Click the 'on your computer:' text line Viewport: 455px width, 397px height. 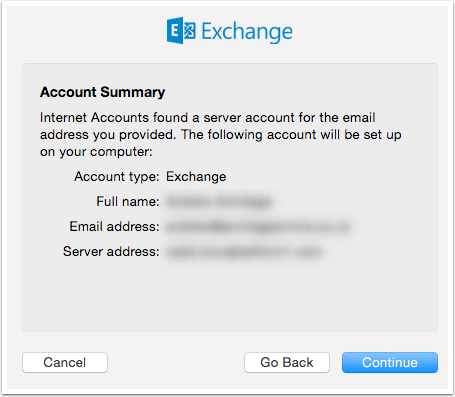point(96,152)
